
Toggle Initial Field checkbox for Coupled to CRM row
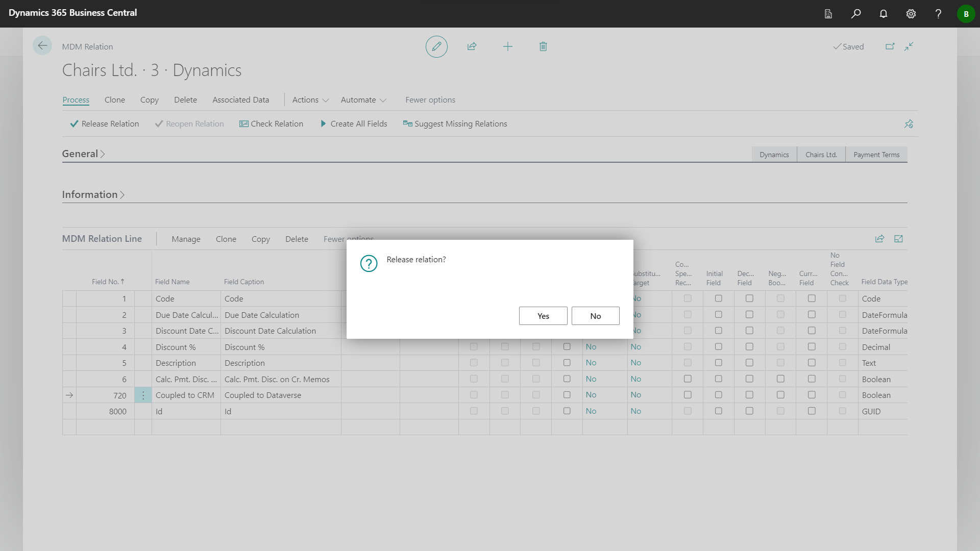tap(718, 395)
